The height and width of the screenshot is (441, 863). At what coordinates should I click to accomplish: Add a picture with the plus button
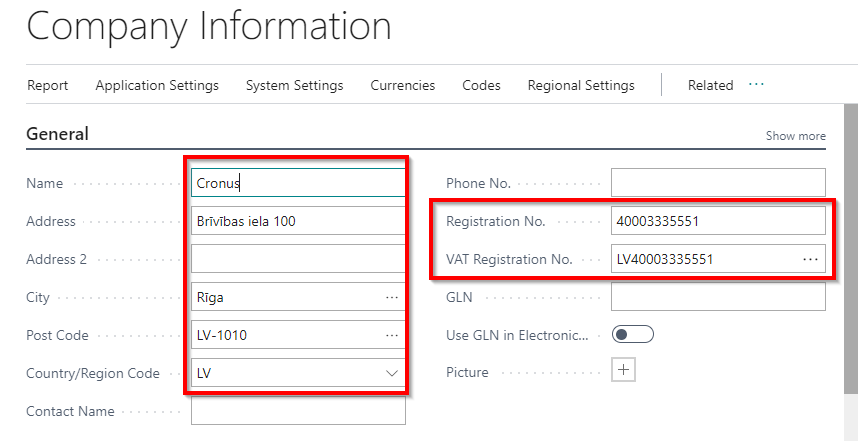coord(623,369)
